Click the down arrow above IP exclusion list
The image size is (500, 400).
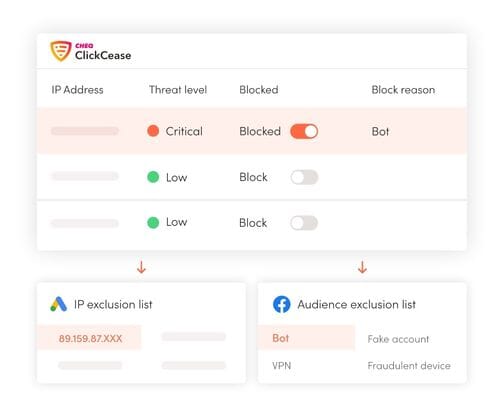(x=141, y=267)
